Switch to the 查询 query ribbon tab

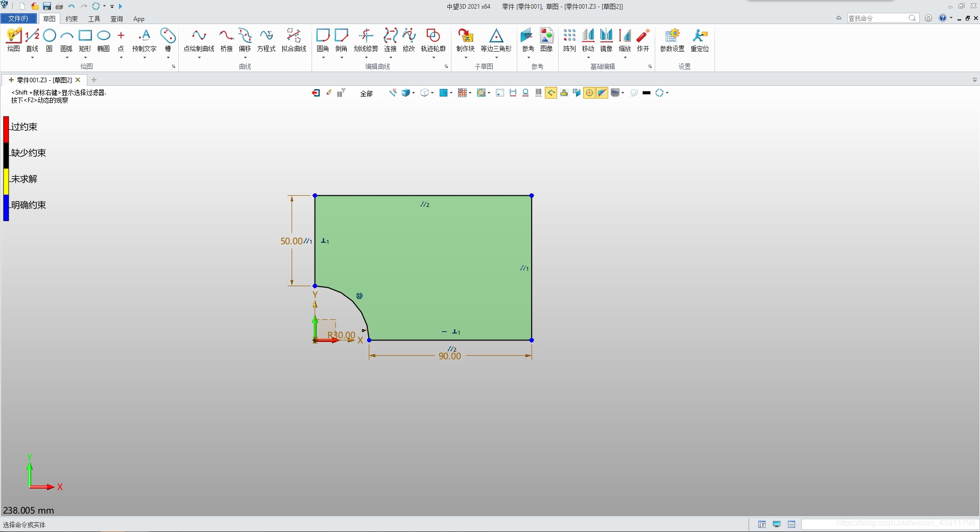117,19
